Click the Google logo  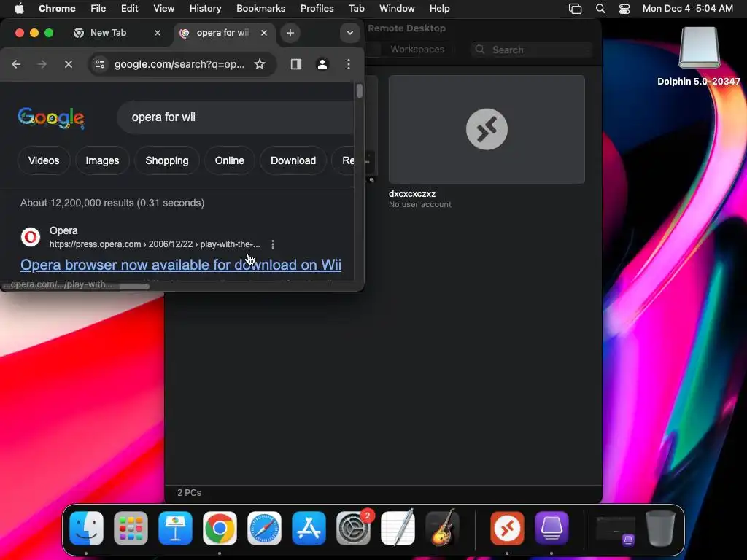[51, 117]
